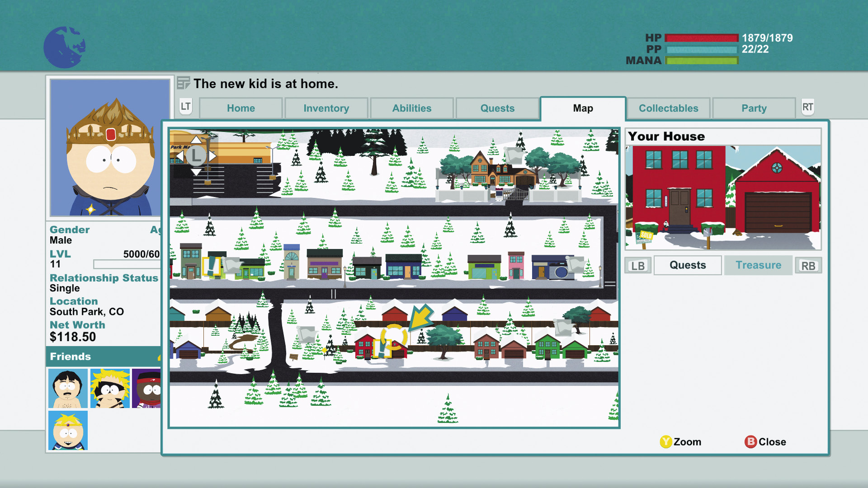Click the status update icon beside the message

tap(183, 83)
